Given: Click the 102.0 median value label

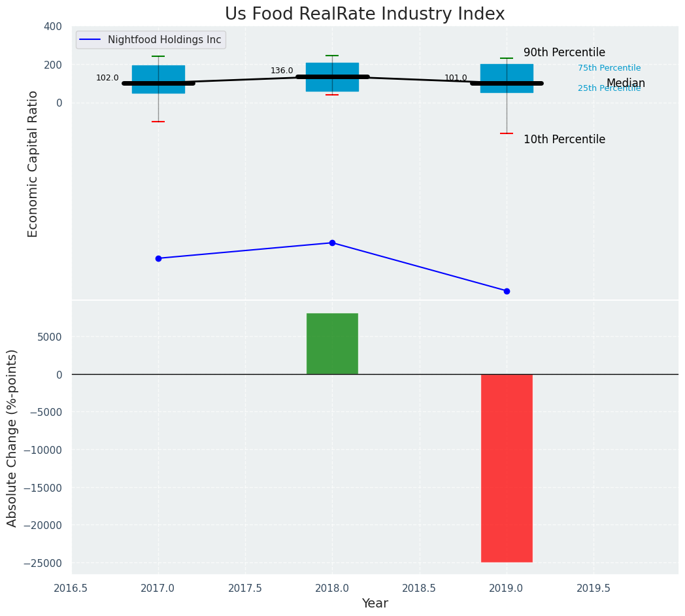Looking at the screenshot, I should [107, 78].
